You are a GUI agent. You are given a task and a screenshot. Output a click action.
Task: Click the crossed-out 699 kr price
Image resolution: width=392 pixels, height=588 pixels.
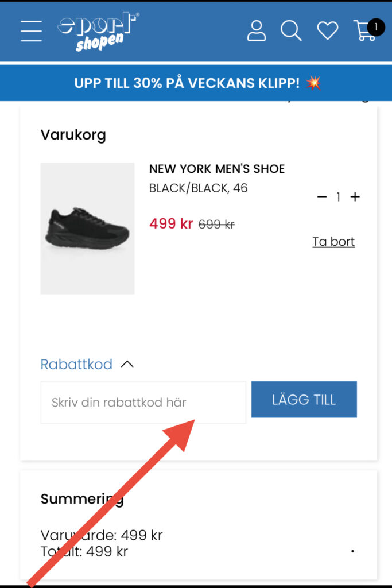coord(216,225)
